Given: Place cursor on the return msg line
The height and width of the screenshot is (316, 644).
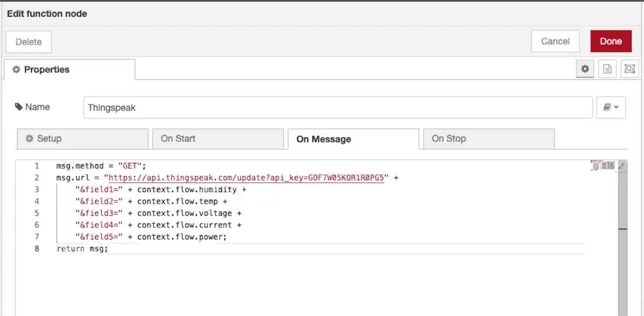Looking at the screenshot, I should tap(83, 248).
